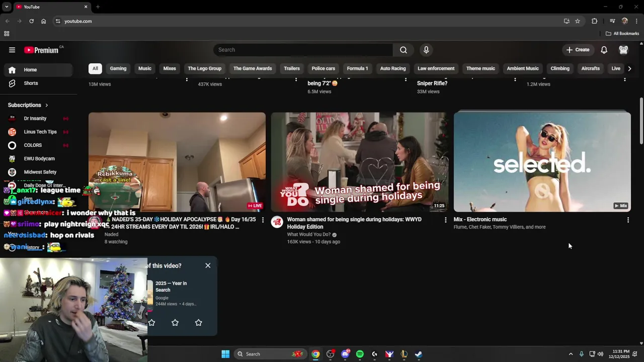The image size is (644, 362).
Task: Open options for Woman shamed video
Action: tap(445, 220)
